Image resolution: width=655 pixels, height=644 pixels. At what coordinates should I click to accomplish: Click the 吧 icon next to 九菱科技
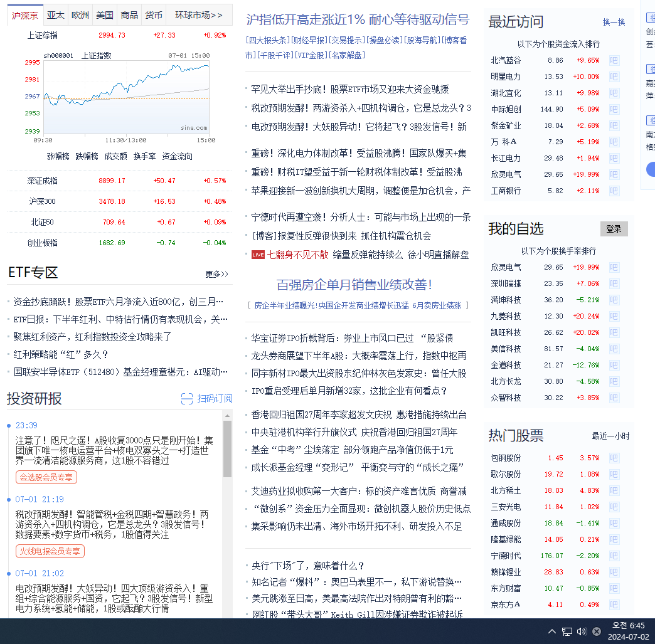coord(614,316)
